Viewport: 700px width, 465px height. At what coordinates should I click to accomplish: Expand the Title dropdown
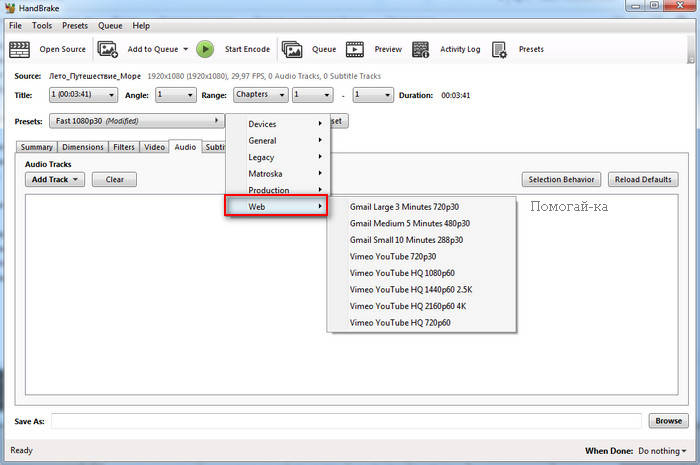83,95
